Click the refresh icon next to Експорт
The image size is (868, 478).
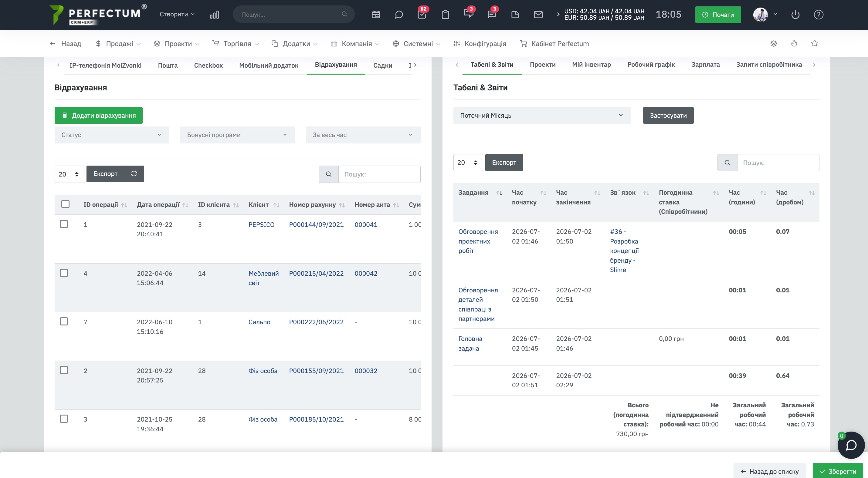(x=134, y=174)
